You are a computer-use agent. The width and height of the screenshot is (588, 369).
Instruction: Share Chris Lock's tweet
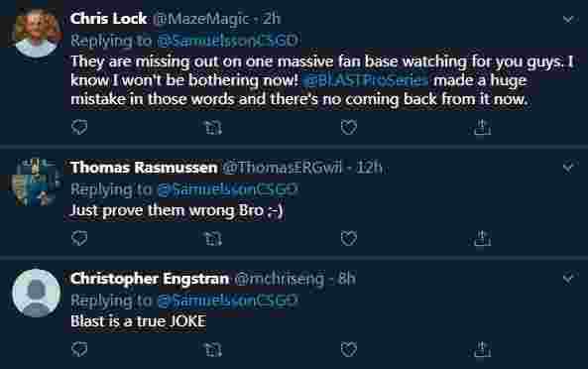482,128
